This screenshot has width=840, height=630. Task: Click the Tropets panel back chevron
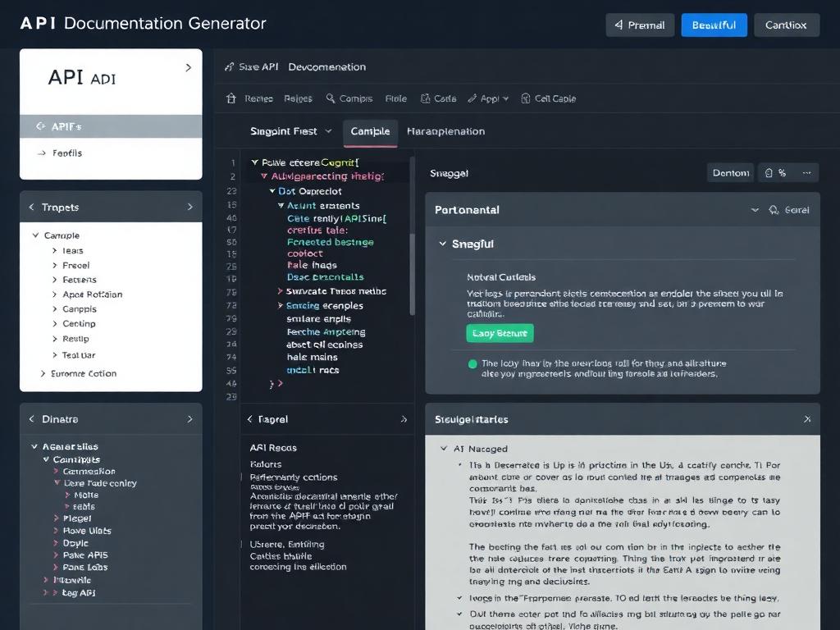31,207
